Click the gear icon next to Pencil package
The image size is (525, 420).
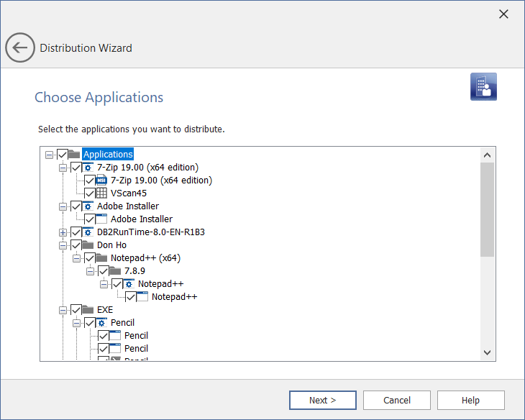[x=102, y=323]
